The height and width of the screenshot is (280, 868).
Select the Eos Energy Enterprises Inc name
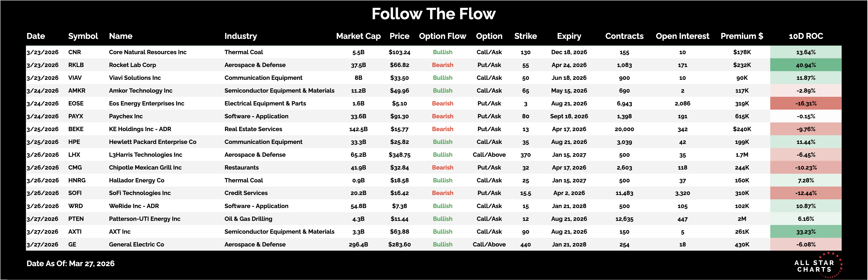click(x=147, y=104)
